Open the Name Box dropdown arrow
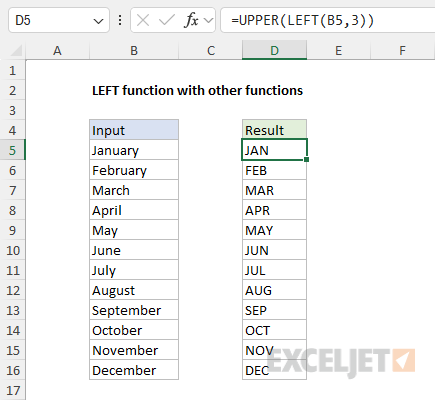The height and width of the screenshot is (400, 435). (98, 21)
